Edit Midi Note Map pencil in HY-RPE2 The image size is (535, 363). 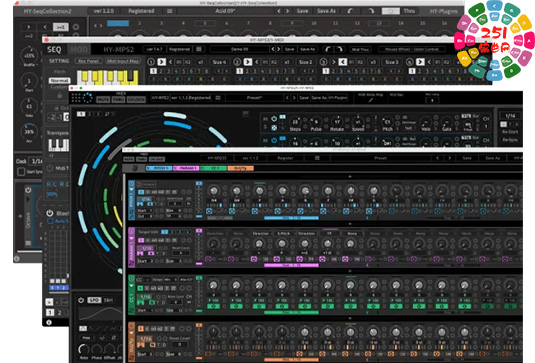[371, 100]
